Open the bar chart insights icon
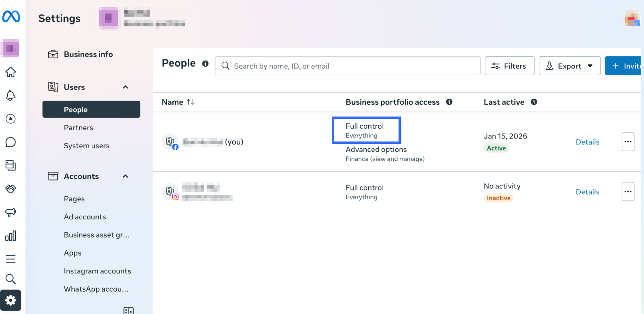Image resolution: width=644 pixels, height=314 pixels. click(11, 236)
